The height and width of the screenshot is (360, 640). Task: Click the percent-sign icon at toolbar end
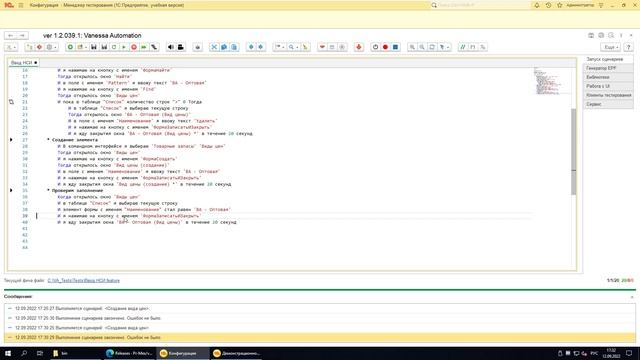[483, 47]
